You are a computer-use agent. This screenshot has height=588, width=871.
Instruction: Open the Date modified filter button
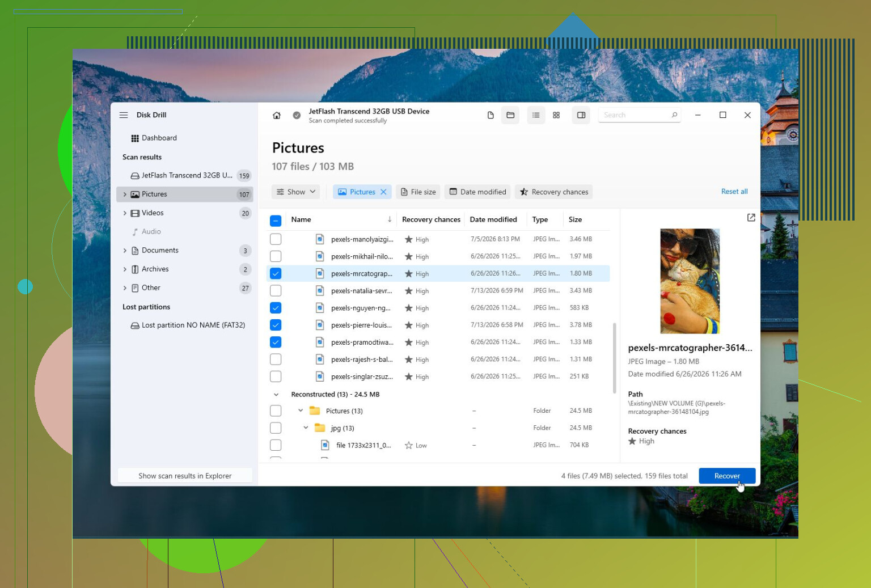pos(477,192)
